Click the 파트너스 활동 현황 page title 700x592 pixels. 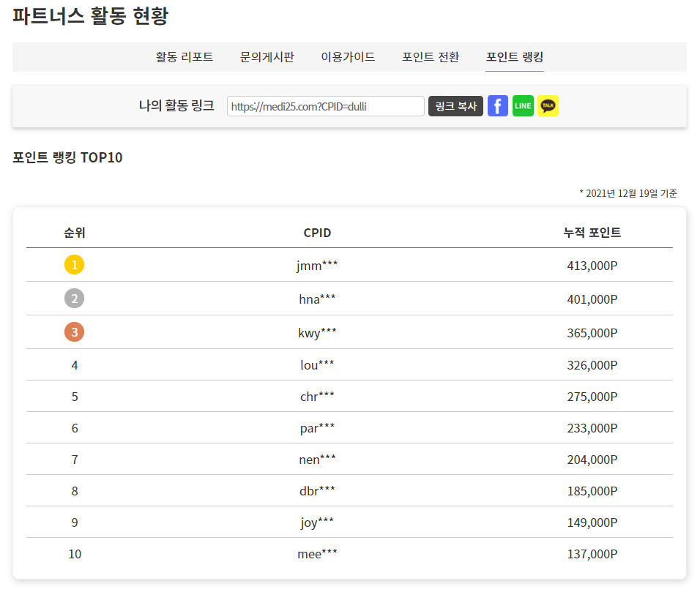tap(91, 16)
